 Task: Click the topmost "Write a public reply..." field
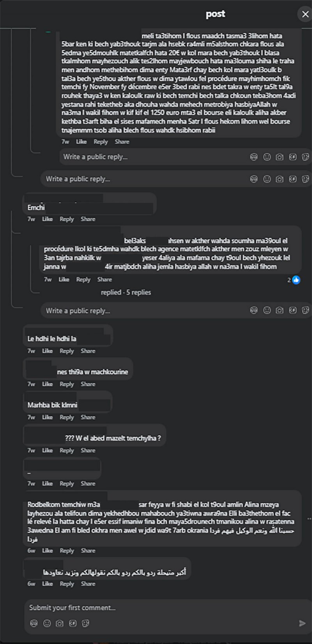(152, 157)
